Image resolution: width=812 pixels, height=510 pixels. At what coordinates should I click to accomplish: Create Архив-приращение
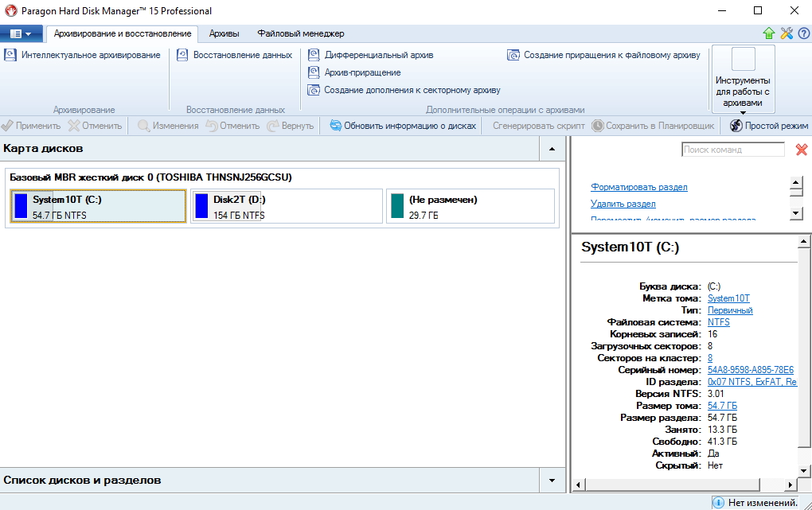[354, 72]
